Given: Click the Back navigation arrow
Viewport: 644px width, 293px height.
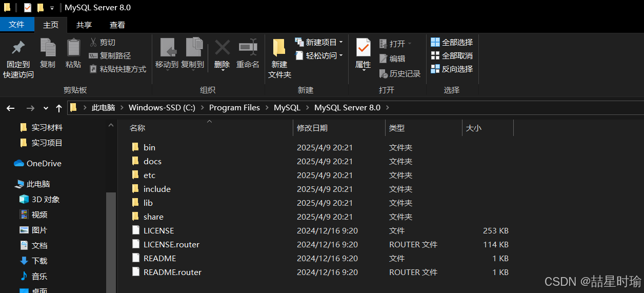Looking at the screenshot, I should 10,108.
